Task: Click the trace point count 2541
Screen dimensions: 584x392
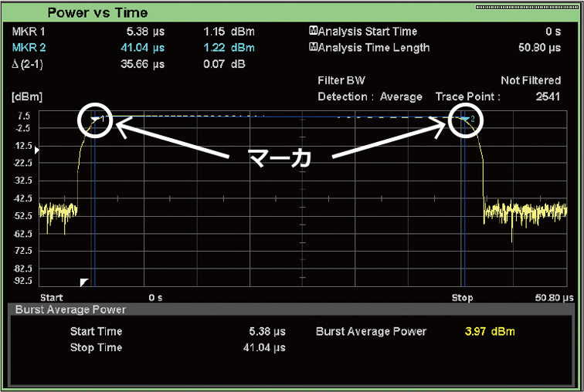Action: 548,96
